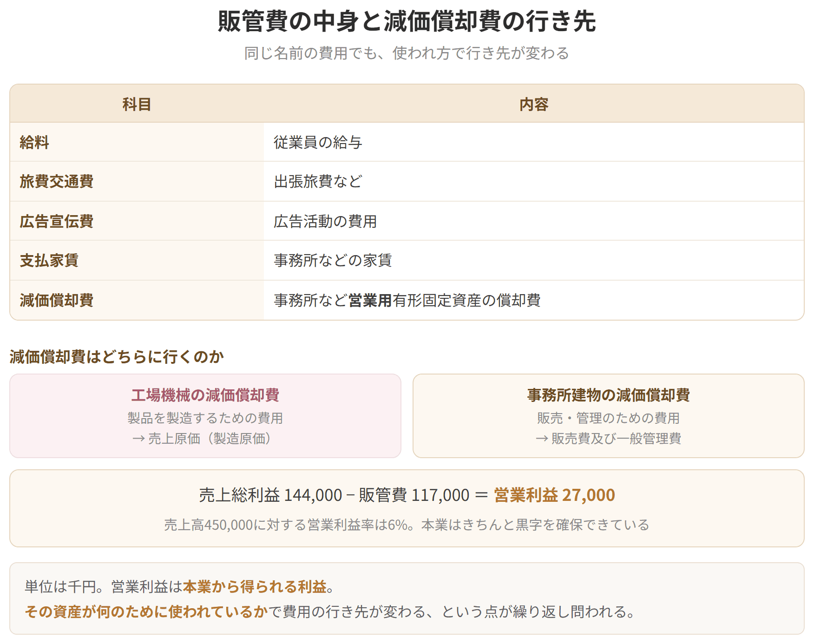Click the main title 販管費の中身と減価償却費の行き先
The height and width of the screenshot is (644, 814).
[x=407, y=21]
